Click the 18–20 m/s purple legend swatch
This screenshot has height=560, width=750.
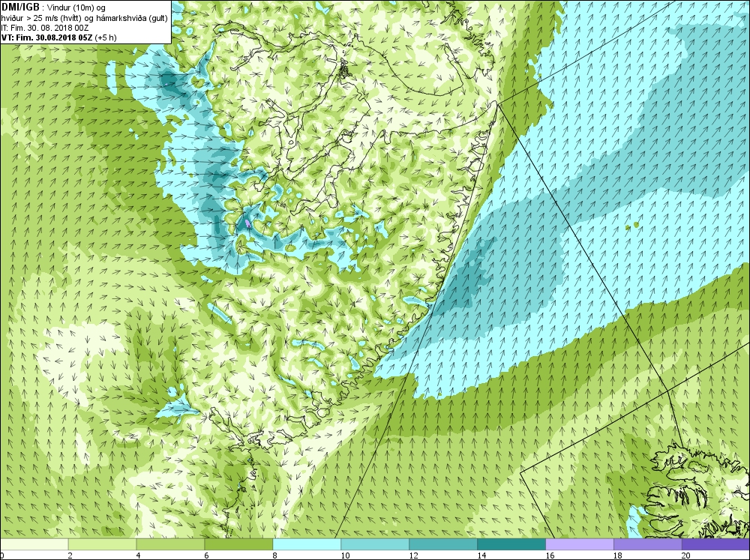[x=648, y=544]
